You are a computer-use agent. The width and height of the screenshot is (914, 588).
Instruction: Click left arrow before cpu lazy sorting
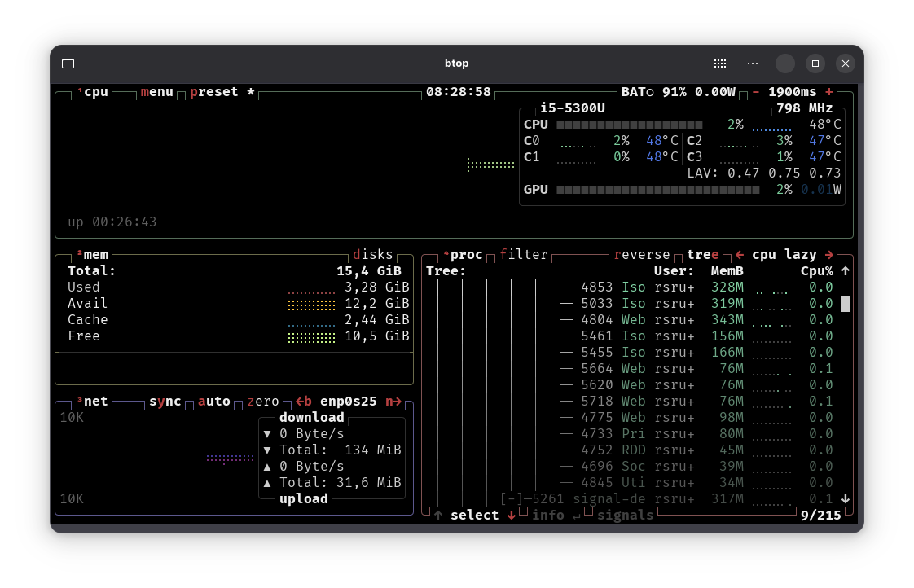740,255
